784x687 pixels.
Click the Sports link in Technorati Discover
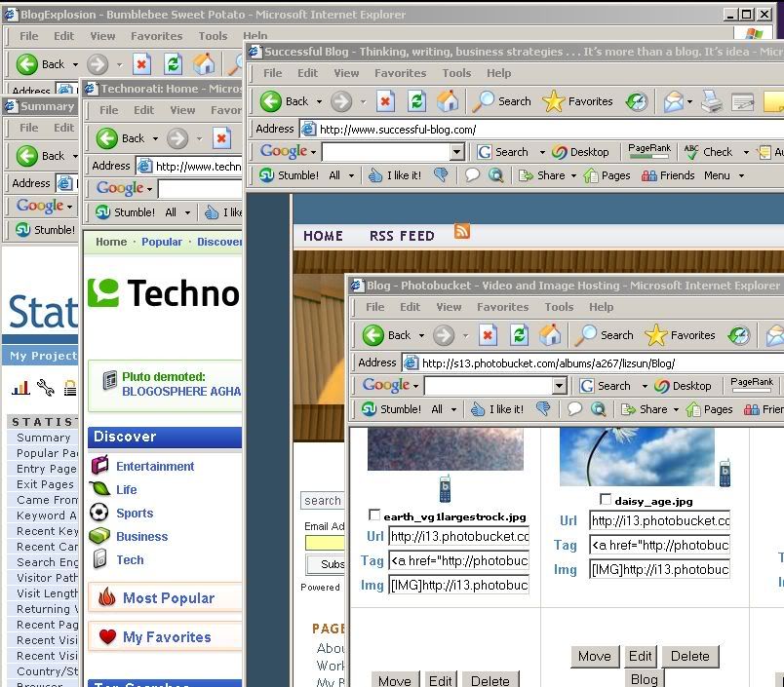pos(135,514)
